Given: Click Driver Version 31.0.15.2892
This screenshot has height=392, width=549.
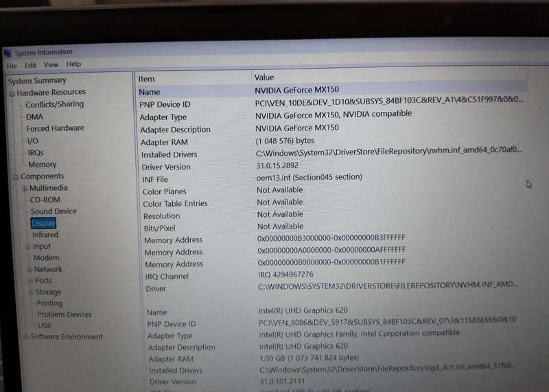Looking at the screenshot, I should pyautogui.click(x=277, y=165).
